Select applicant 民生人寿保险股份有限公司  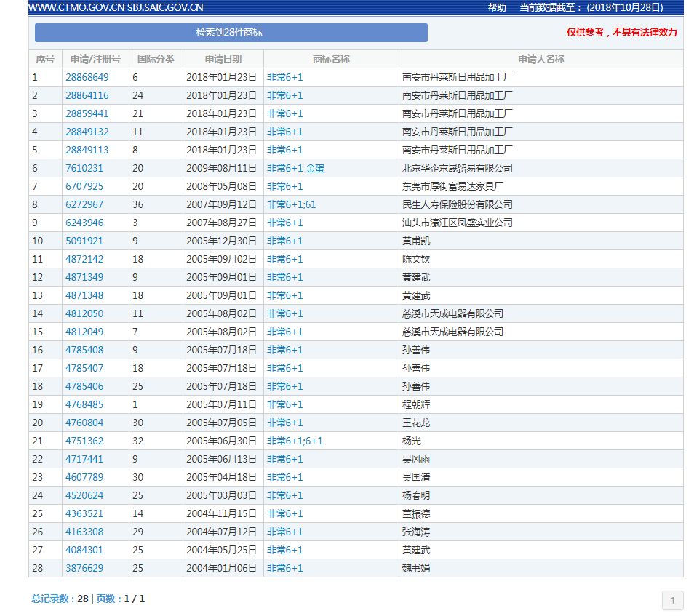pos(457,204)
